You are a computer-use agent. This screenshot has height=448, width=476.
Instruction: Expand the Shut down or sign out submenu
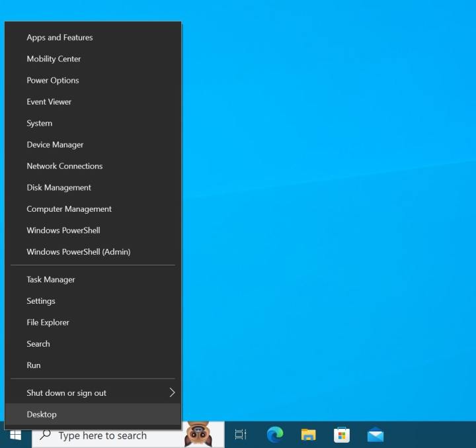point(172,392)
